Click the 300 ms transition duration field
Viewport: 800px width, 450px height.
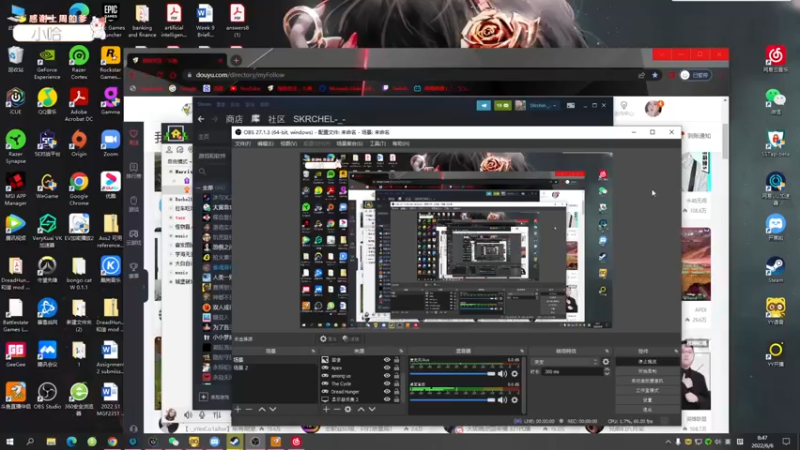point(573,372)
